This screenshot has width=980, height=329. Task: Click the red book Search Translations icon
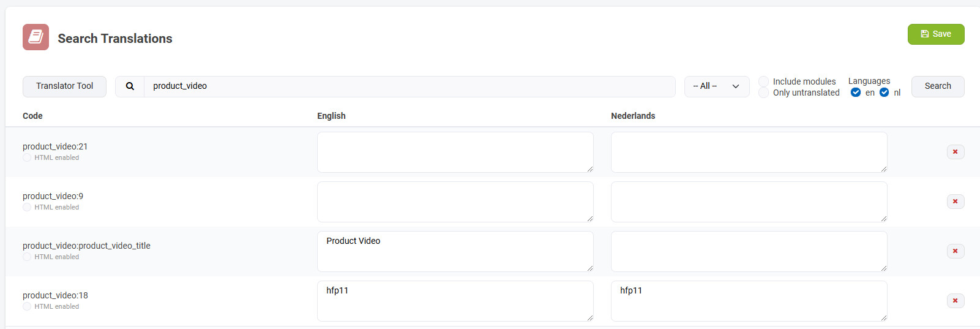(36, 37)
